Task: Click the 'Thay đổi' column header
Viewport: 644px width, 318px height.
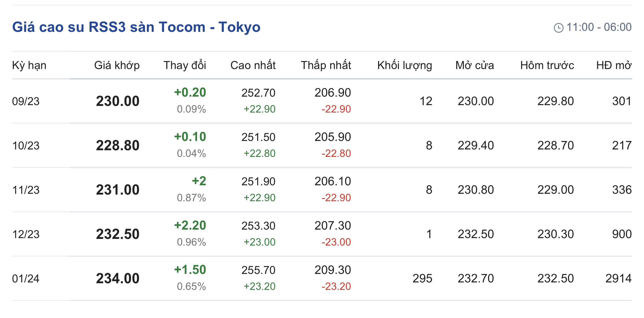Action: [185, 65]
